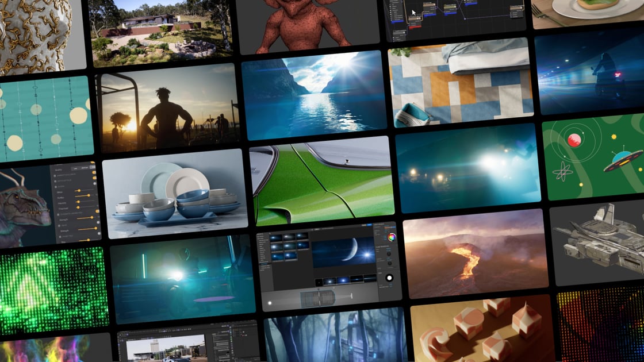
Task: Click the color wheel icon in the flare editor
Action: click(391, 237)
